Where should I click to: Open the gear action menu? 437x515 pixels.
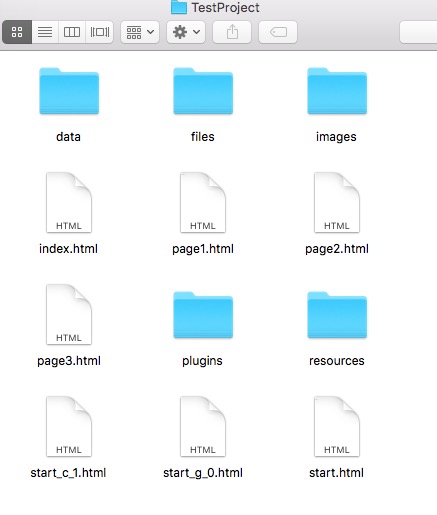coord(186,32)
